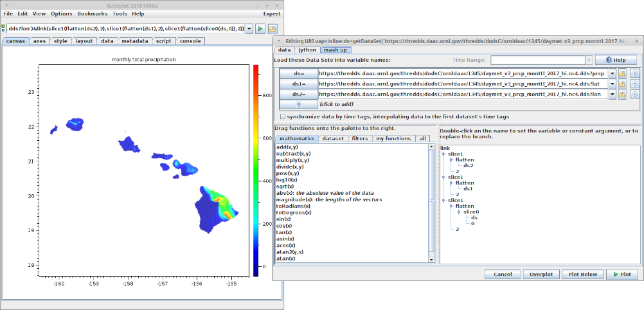Click the Plot Below button

[582, 275]
